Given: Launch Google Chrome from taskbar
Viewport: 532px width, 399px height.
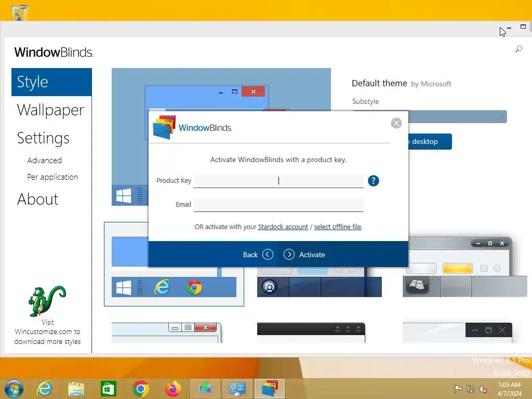Looking at the screenshot, I should click(140, 389).
